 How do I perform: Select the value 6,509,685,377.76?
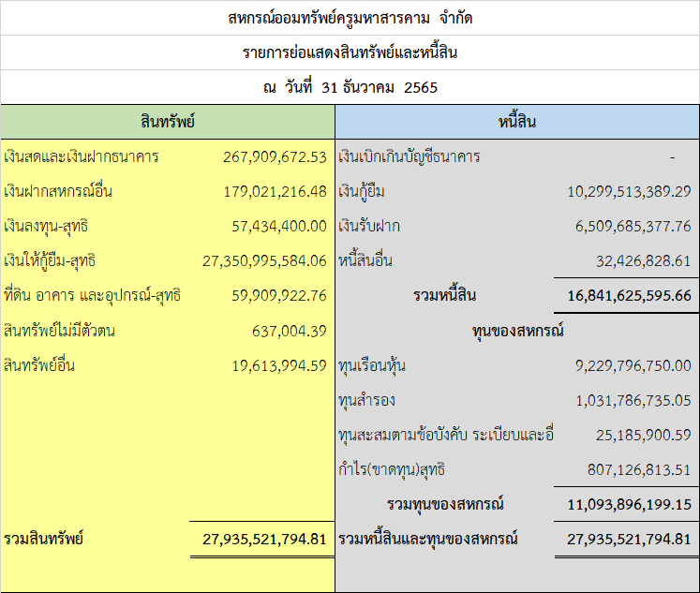click(x=633, y=226)
